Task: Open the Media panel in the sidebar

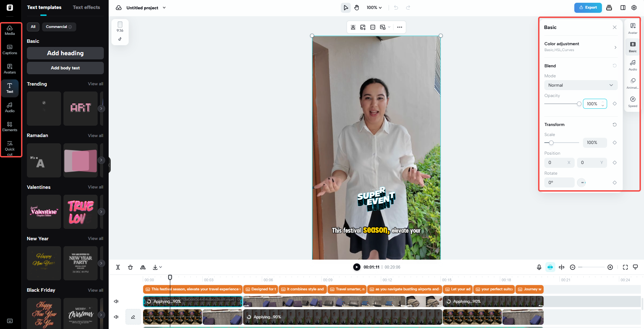Action: click(10, 30)
